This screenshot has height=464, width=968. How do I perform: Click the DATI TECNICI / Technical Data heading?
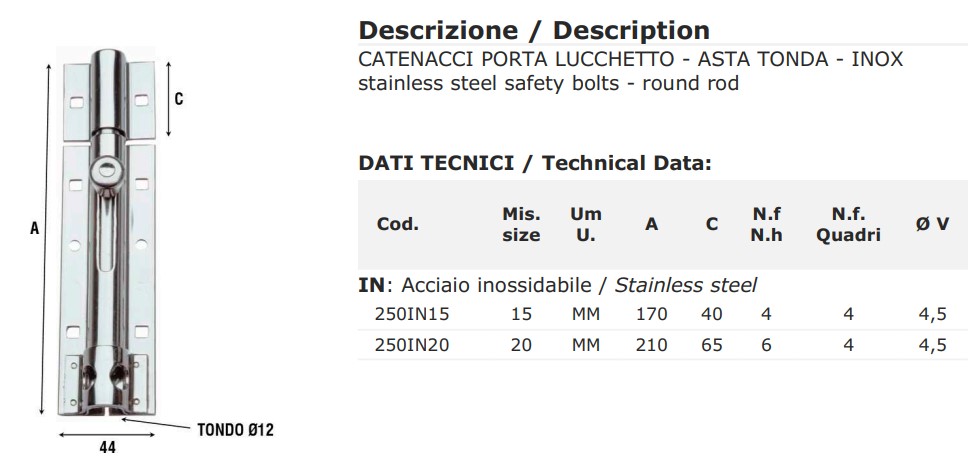pyautogui.click(x=535, y=164)
